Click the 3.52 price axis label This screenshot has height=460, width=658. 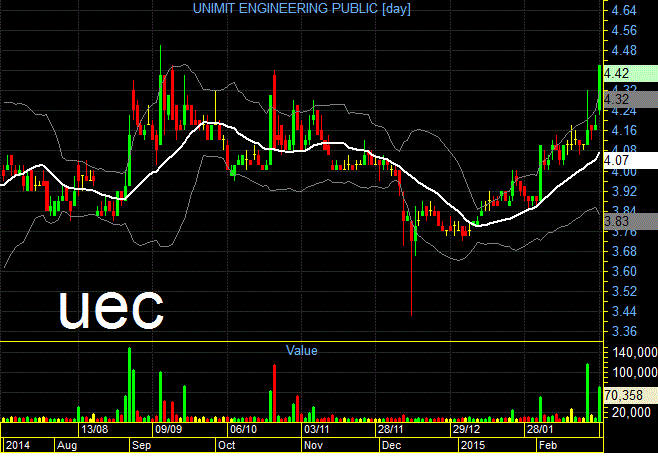(624, 292)
